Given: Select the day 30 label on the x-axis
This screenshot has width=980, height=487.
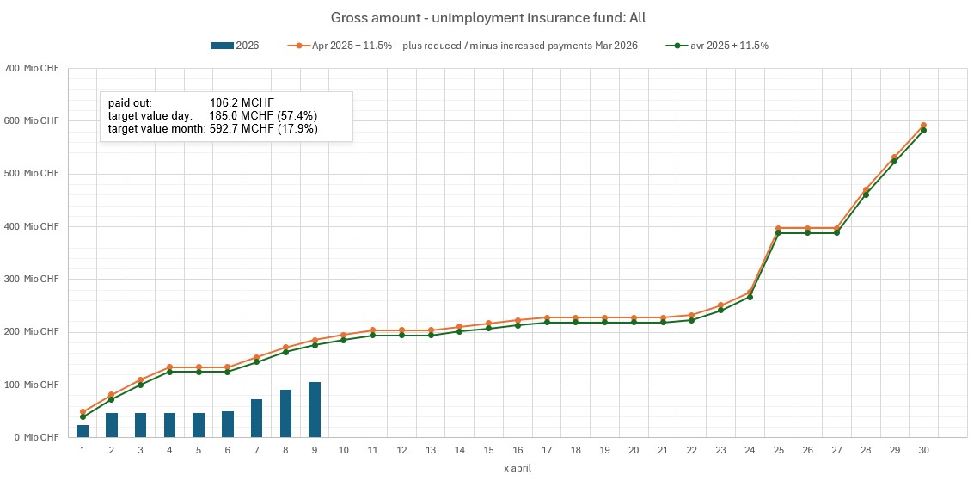Looking at the screenshot, I should pos(922,450).
